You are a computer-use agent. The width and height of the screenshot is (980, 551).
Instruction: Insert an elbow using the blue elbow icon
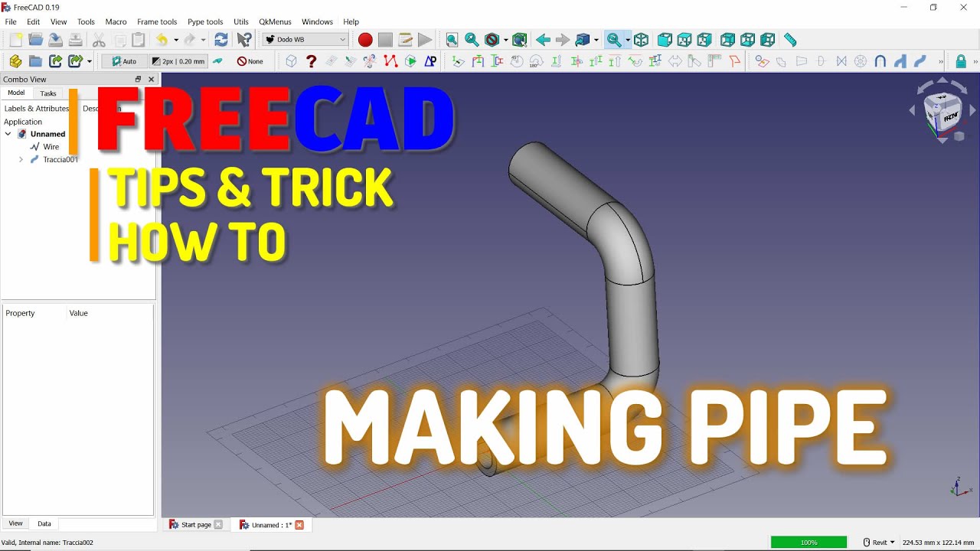tap(900, 61)
